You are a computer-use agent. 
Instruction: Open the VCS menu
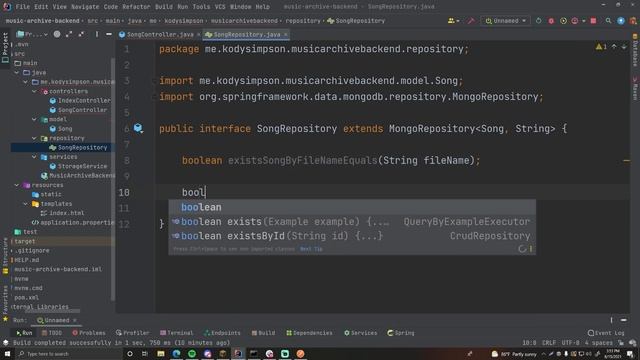[220, 7]
